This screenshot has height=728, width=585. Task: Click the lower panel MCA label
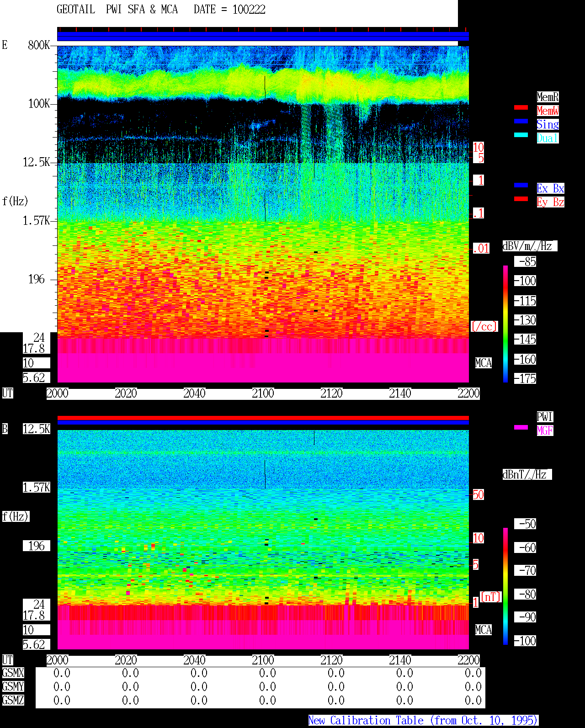pos(483,630)
